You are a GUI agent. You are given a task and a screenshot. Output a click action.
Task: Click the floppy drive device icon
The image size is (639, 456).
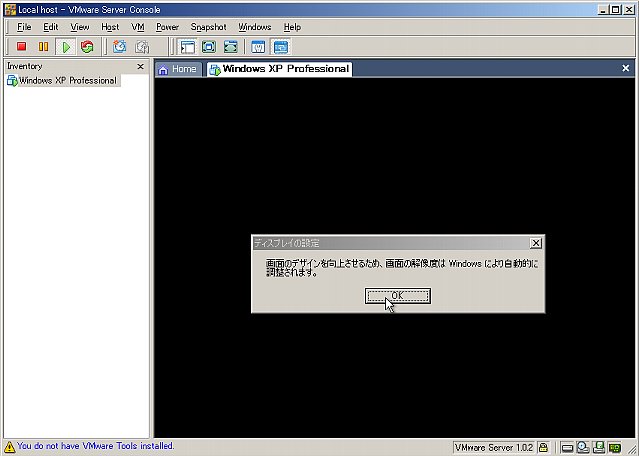(599, 447)
